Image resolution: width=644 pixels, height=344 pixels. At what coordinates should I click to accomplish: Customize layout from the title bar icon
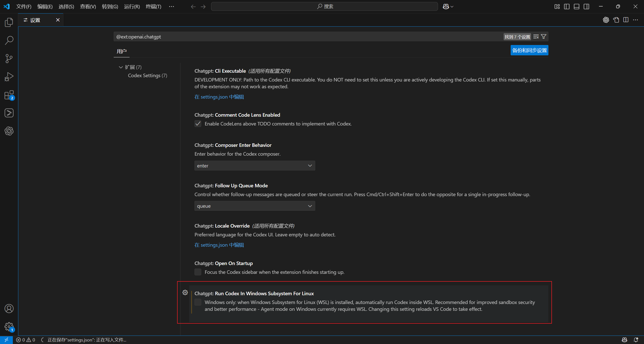pos(557,6)
